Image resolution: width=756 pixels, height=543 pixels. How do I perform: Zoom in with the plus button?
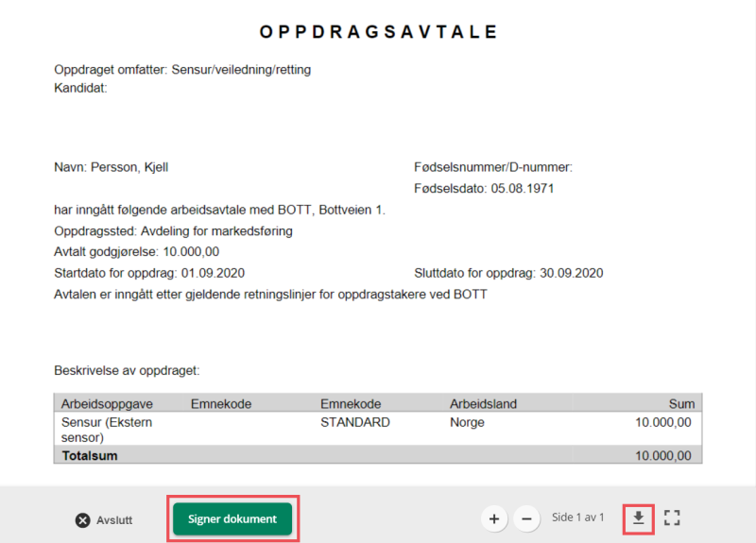click(494, 518)
